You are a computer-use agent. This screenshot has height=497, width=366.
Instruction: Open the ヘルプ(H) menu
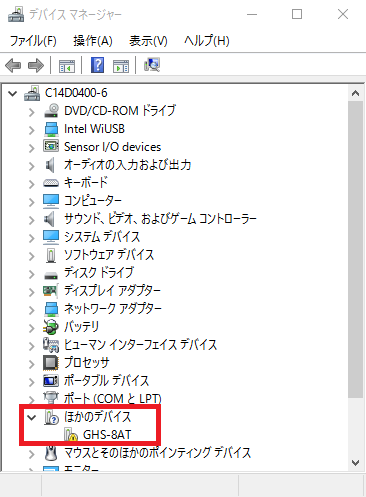[207, 41]
